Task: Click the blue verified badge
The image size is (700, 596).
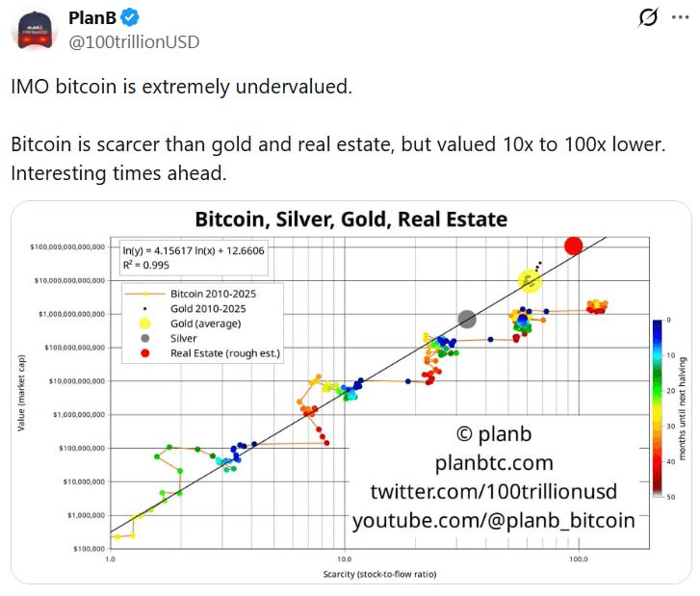Action: (130, 18)
